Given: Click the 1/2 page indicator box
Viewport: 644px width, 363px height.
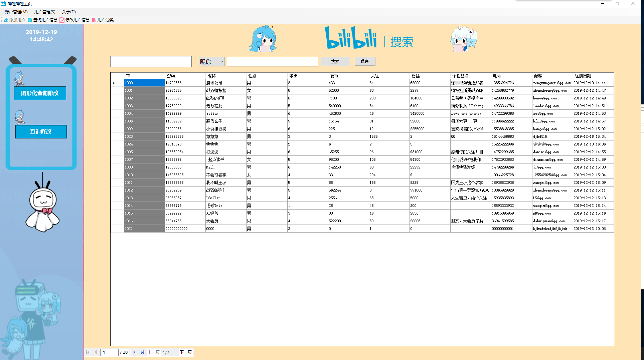Looking at the screenshot, I should [170, 352].
